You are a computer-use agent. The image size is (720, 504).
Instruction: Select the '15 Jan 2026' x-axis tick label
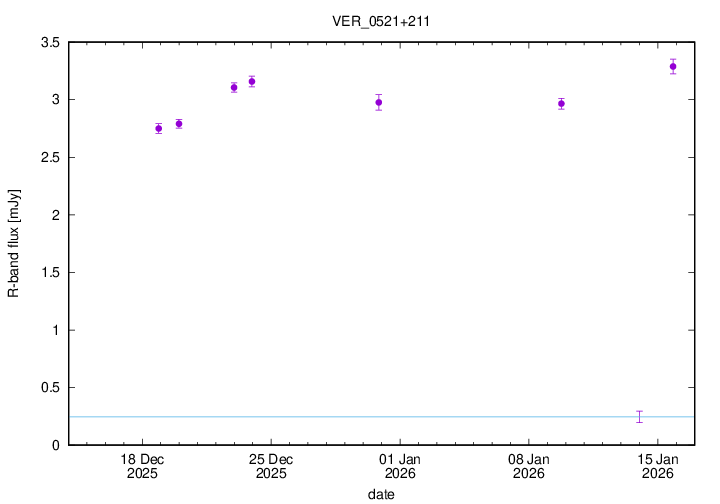tap(657, 466)
